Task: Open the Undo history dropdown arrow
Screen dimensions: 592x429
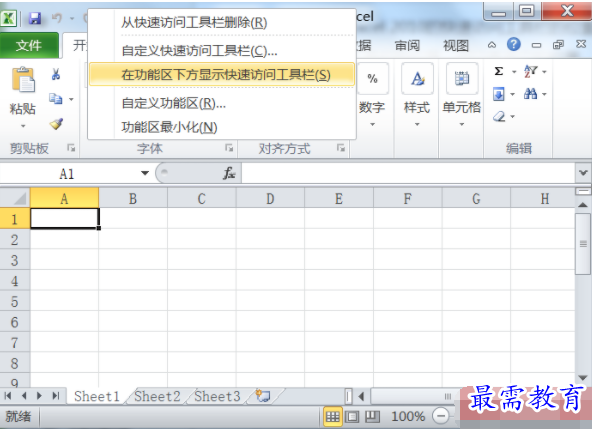Action: point(72,18)
